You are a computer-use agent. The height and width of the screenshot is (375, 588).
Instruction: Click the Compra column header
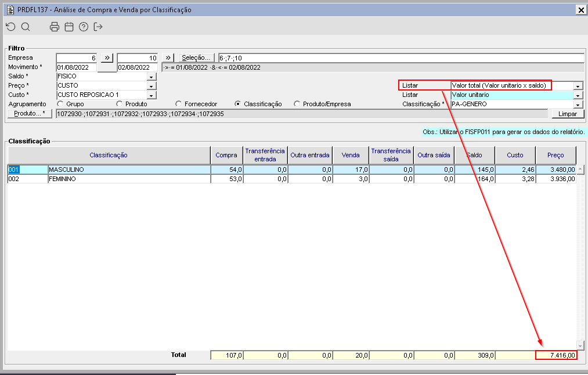(x=226, y=155)
